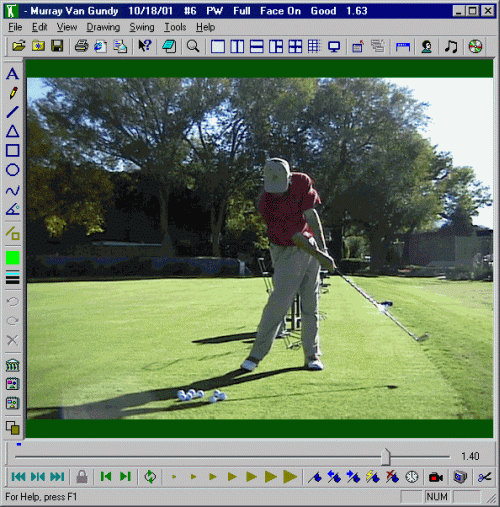Viewport: 500px width, 507px height.
Task: Switch to two vertical panes layout
Action: [x=237, y=46]
